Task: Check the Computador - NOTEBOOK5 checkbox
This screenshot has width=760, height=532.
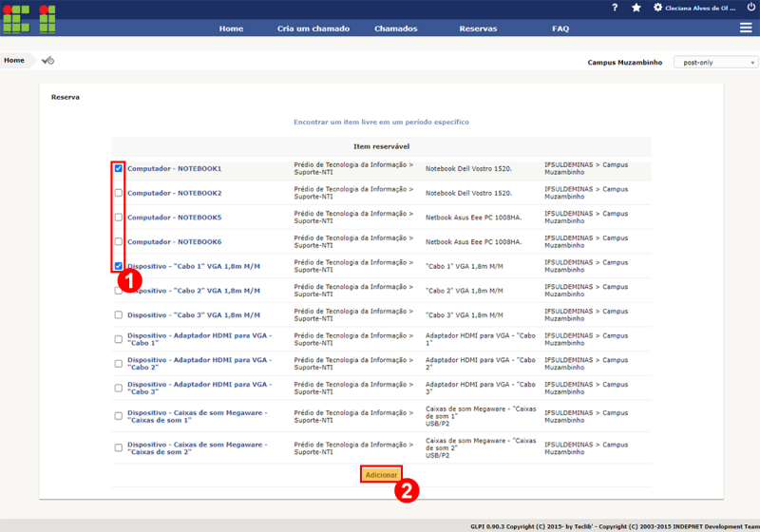Action: click(118, 217)
